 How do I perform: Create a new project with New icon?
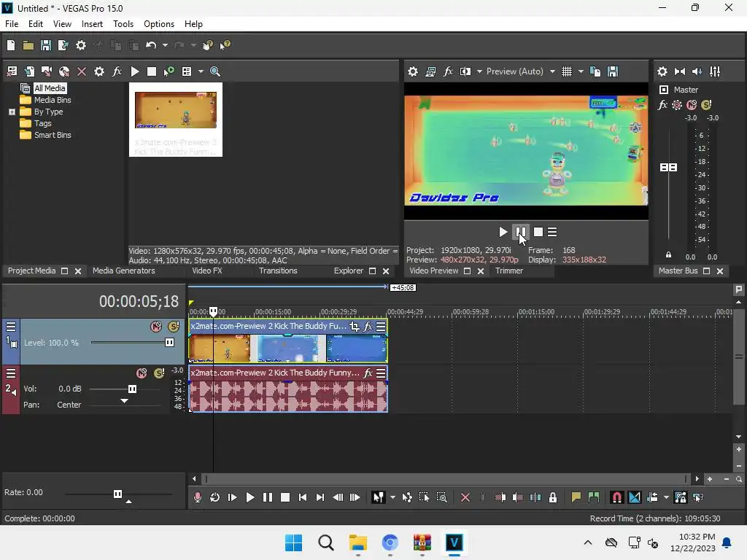[x=11, y=45]
